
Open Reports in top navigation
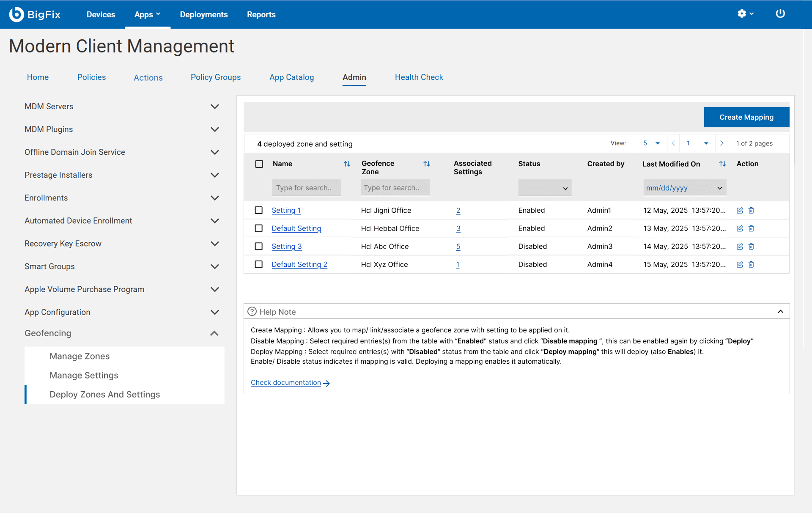[x=261, y=14]
